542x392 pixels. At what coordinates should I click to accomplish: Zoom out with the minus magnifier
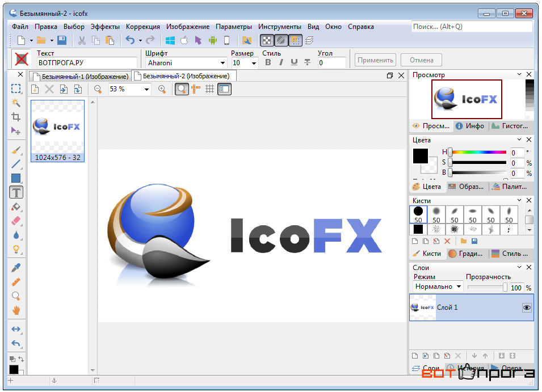click(x=98, y=89)
